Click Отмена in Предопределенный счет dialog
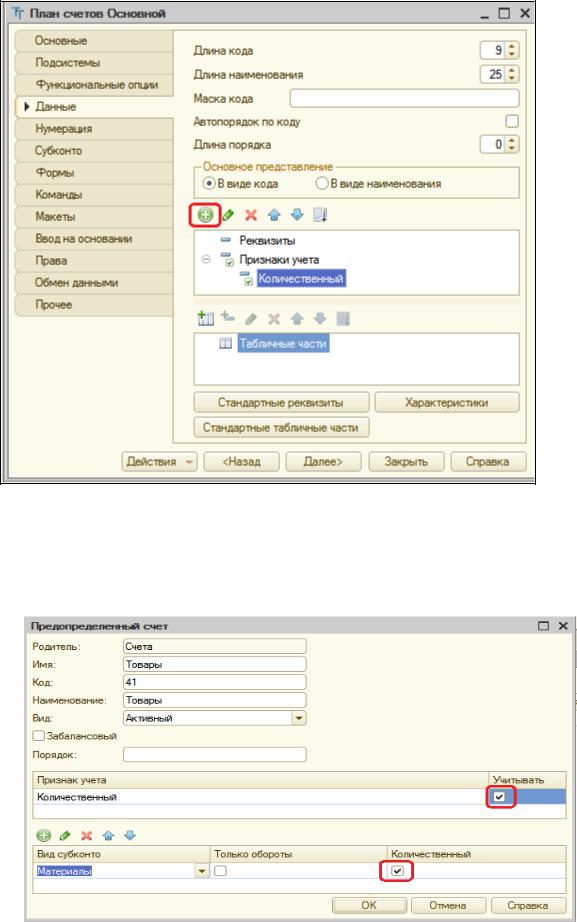 (448, 905)
